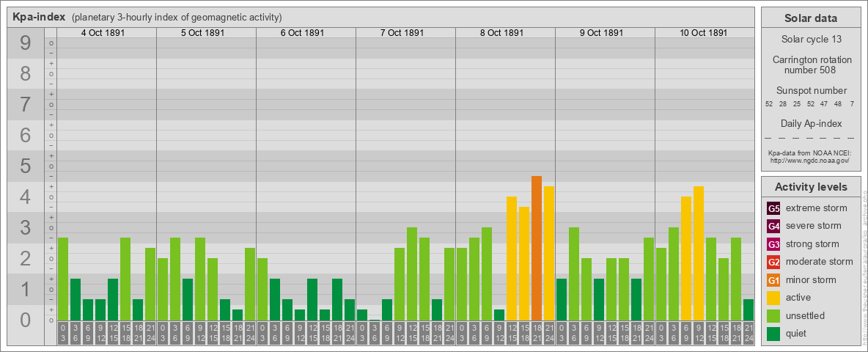Viewport: 868px width, 352px height.
Task: Click the Activity levels panel heading
Action: pyautogui.click(x=811, y=187)
